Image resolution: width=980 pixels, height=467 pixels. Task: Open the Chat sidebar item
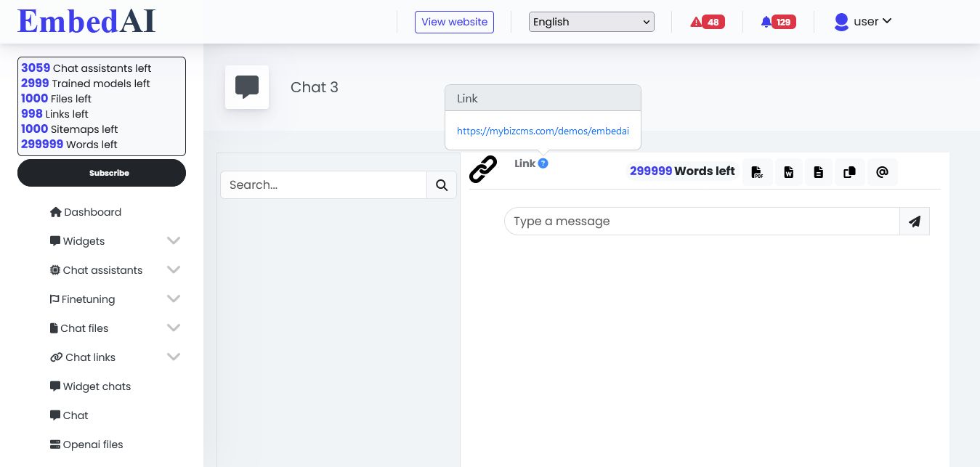tap(69, 415)
